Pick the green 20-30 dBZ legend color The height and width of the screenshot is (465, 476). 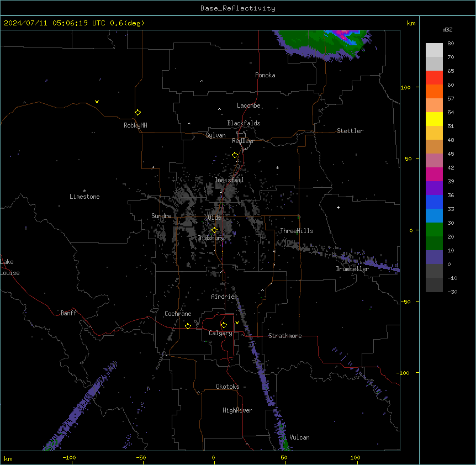pos(434,230)
